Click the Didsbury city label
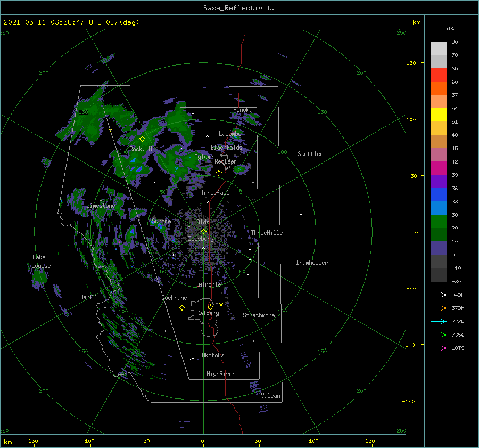 201,239
